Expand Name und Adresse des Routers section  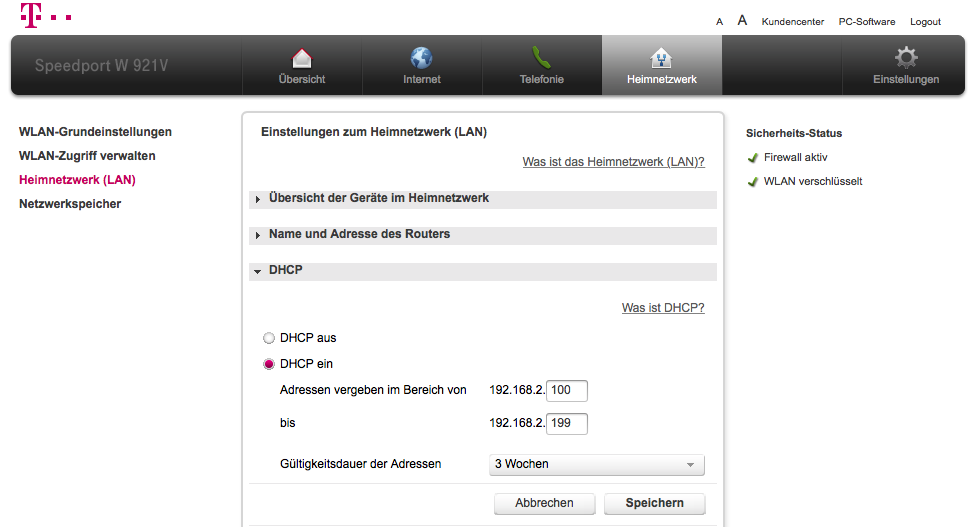pos(483,235)
